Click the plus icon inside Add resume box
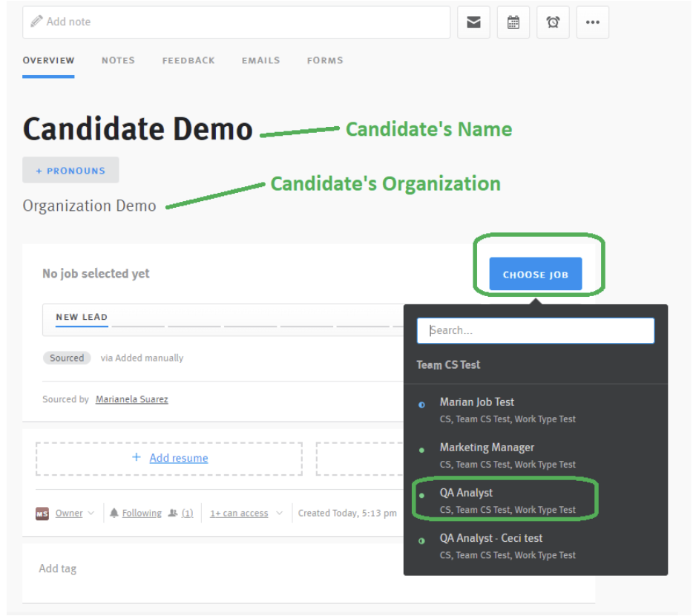 [x=136, y=458]
